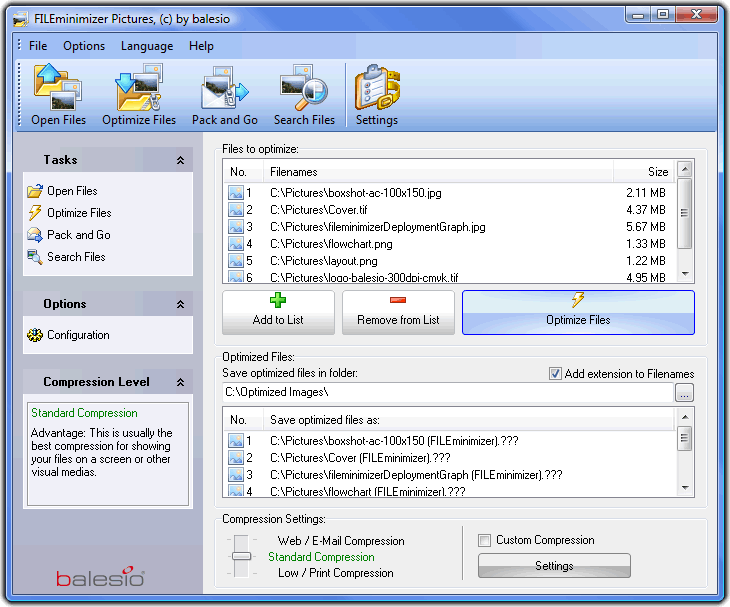Select Standard Compression in Compression Settings
The image size is (730, 607).
pos(321,557)
